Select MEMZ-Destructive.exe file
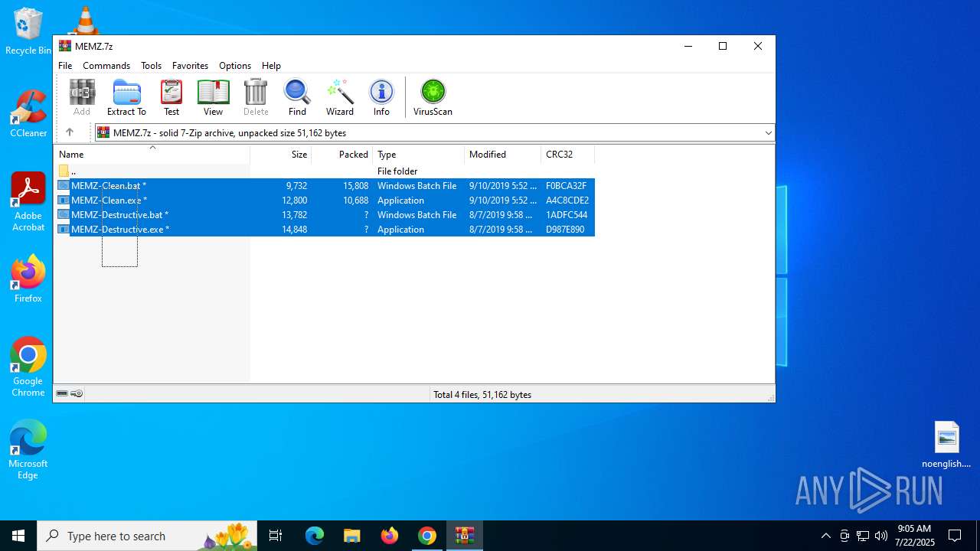 [120, 230]
